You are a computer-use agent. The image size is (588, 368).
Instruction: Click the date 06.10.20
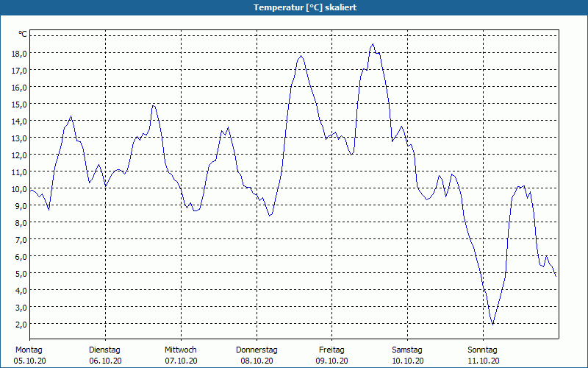(105, 361)
